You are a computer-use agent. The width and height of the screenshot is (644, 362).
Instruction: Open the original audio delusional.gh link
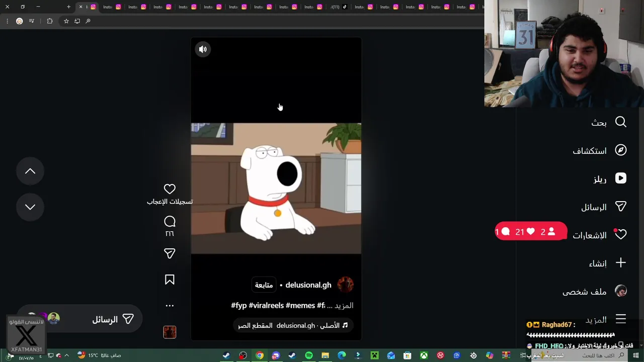click(x=293, y=325)
